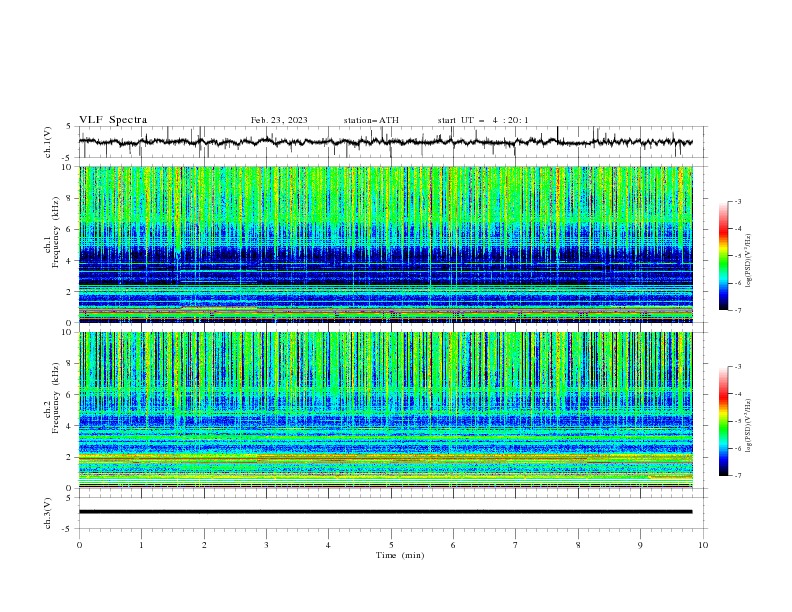Click the date 'Feb. 23, 2023'

(x=279, y=120)
